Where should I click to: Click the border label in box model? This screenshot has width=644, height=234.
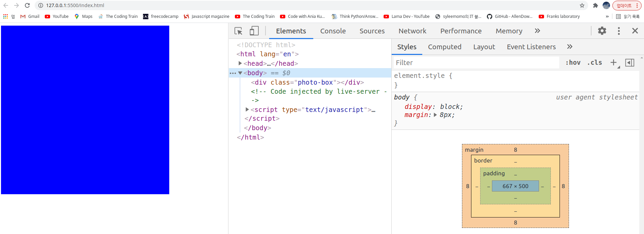(483, 160)
